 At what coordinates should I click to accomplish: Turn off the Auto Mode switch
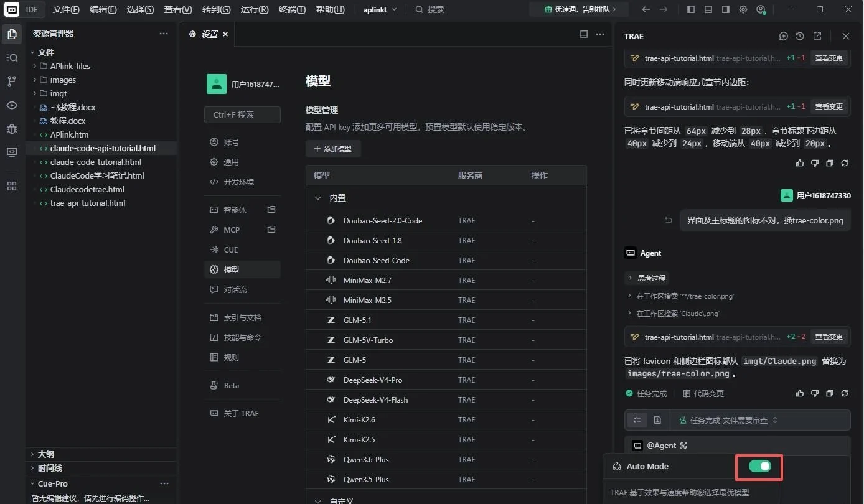(x=759, y=466)
